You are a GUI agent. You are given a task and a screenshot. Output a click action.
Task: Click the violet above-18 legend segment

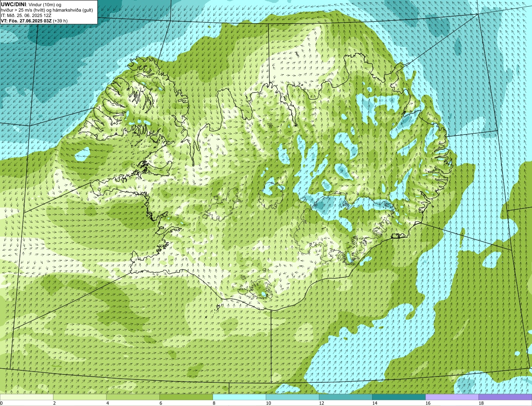(x=505, y=397)
